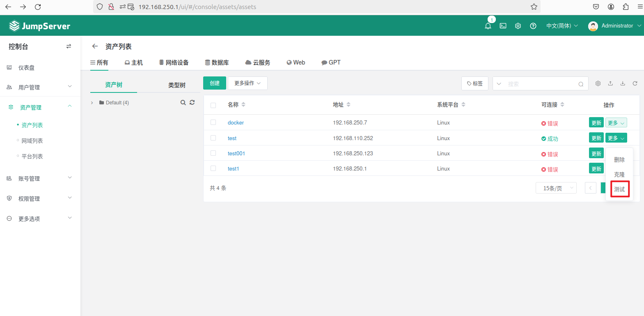Screen dimensions: 644x316
Task: Open the help question mark icon
Action: click(533, 26)
